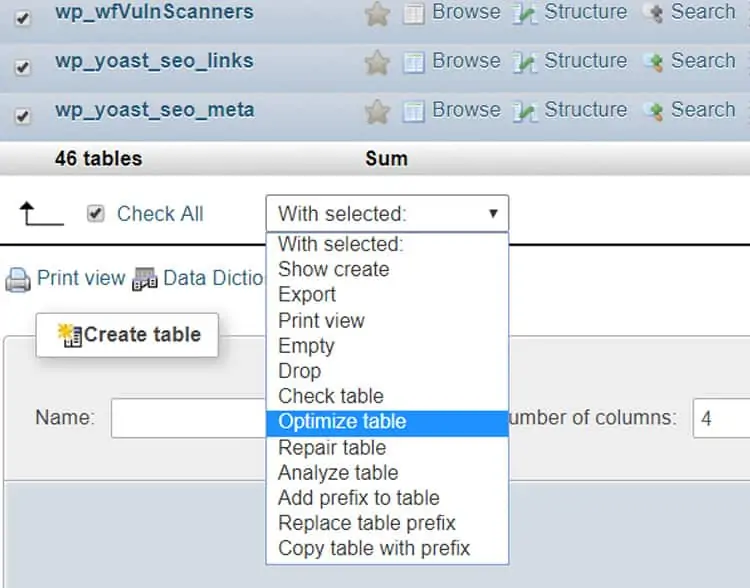Toggle the Check All checkbox
The image size is (750, 588).
tap(96, 213)
